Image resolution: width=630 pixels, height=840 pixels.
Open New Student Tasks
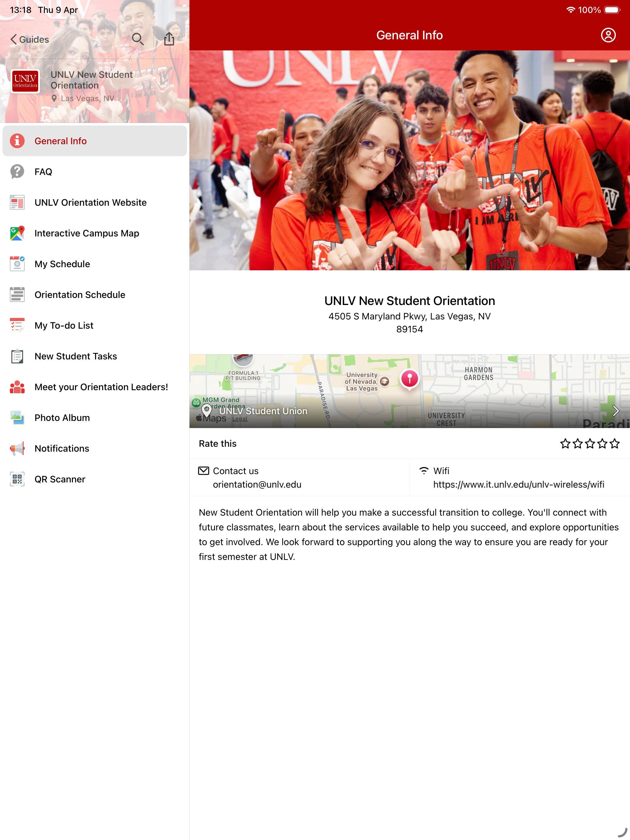click(95, 356)
